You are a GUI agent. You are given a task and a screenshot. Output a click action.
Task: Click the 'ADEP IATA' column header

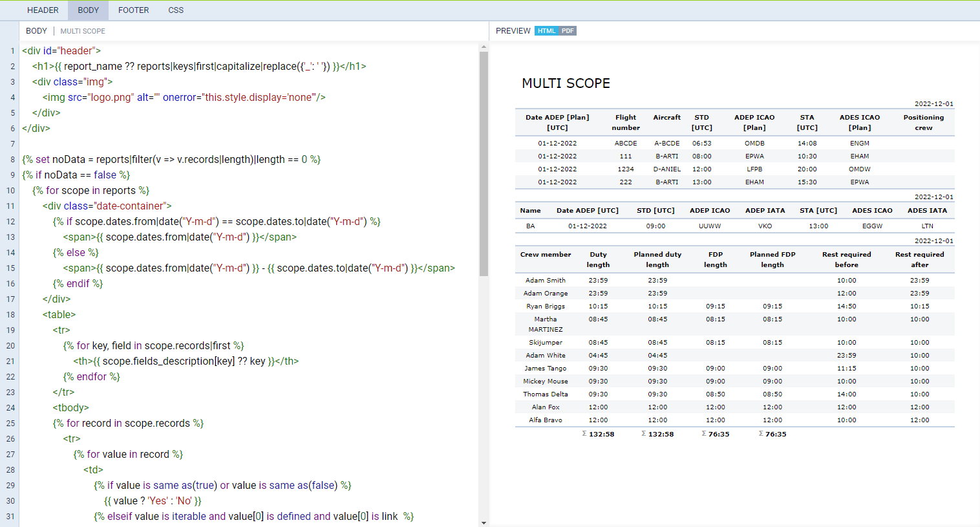point(765,211)
